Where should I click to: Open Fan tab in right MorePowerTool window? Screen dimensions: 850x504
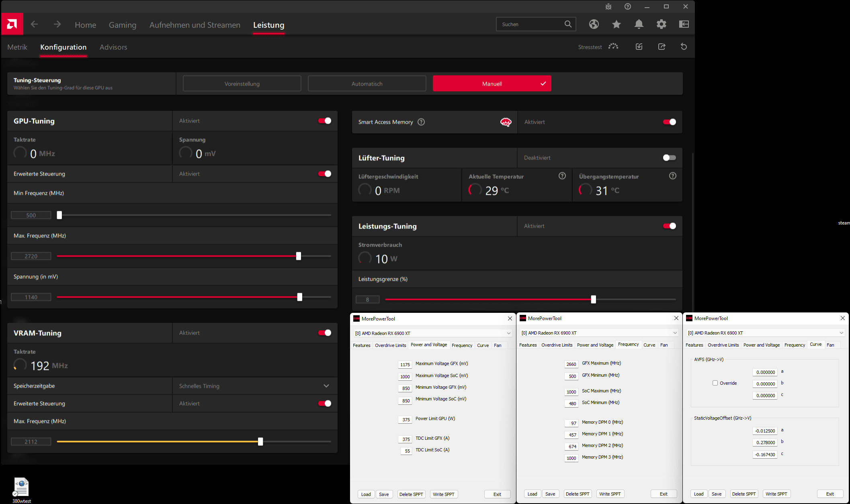pyautogui.click(x=830, y=345)
